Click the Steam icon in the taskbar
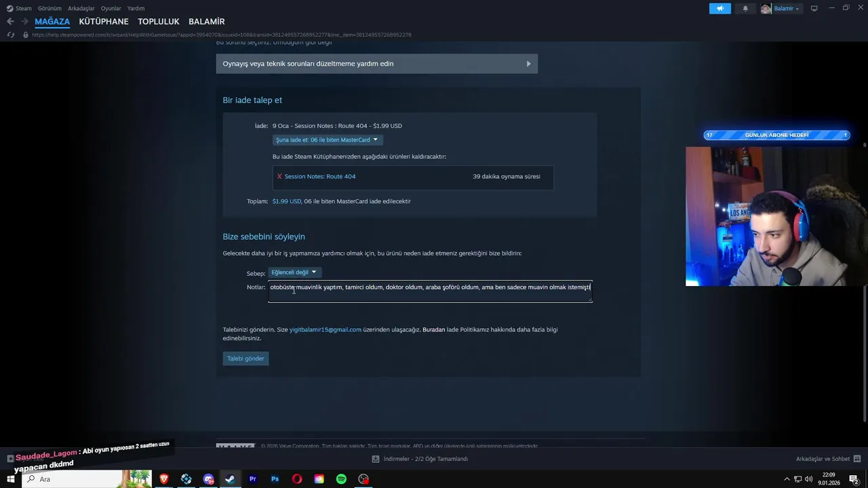 click(x=230, y=479)
